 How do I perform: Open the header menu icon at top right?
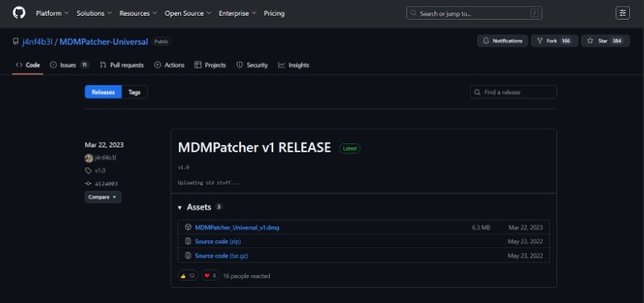(622, 13)
